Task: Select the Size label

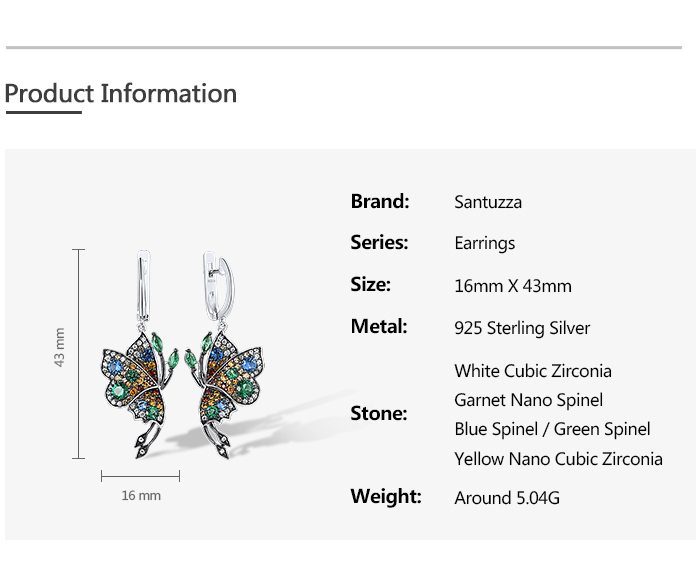Action: pos(370,284)
